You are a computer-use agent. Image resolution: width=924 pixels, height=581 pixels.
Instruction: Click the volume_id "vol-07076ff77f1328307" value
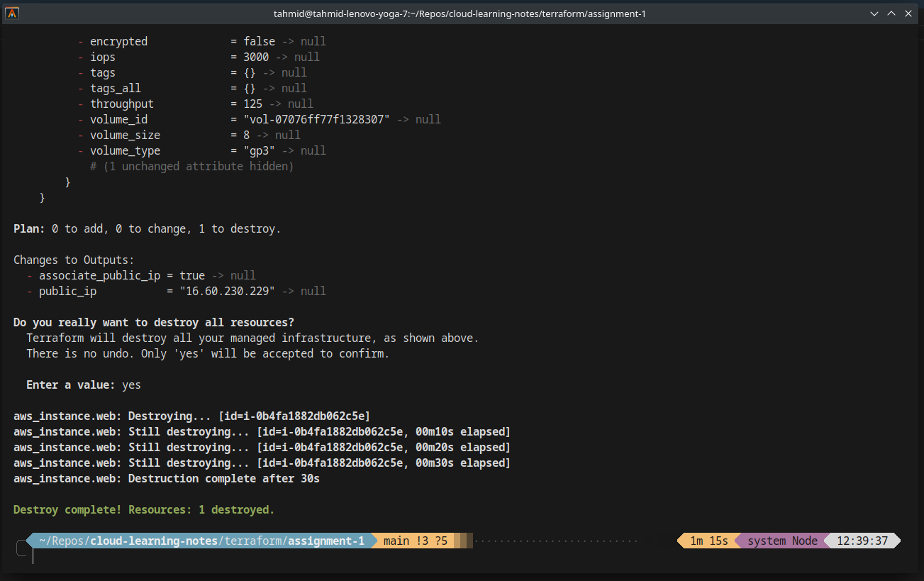(x=317, y=119)
